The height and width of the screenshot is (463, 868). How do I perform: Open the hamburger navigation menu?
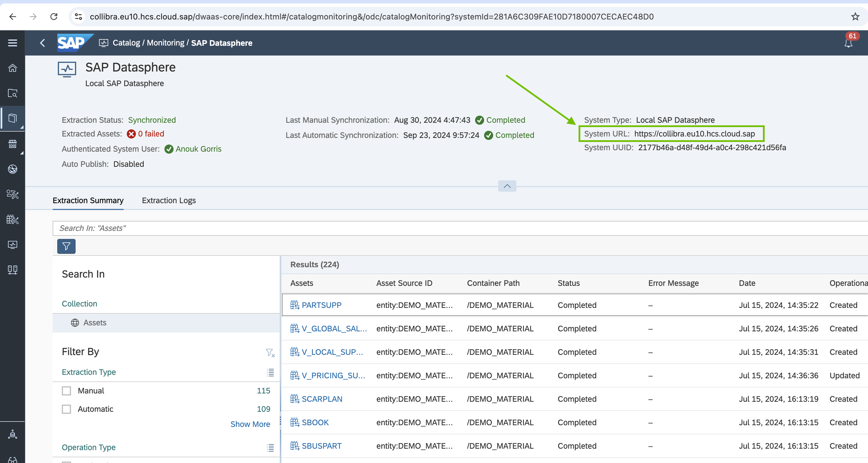tap(13, 43)
